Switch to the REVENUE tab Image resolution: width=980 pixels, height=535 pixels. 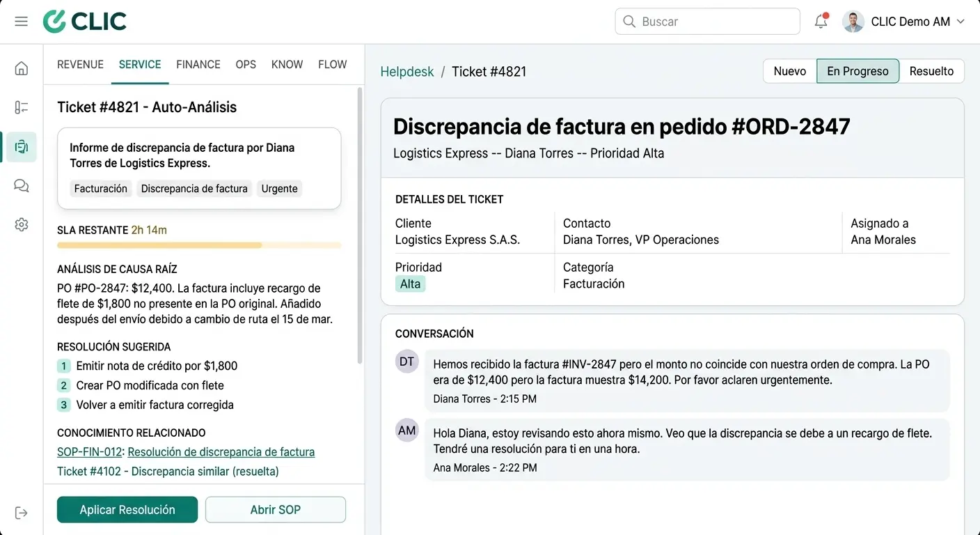[x=80, y=64]
